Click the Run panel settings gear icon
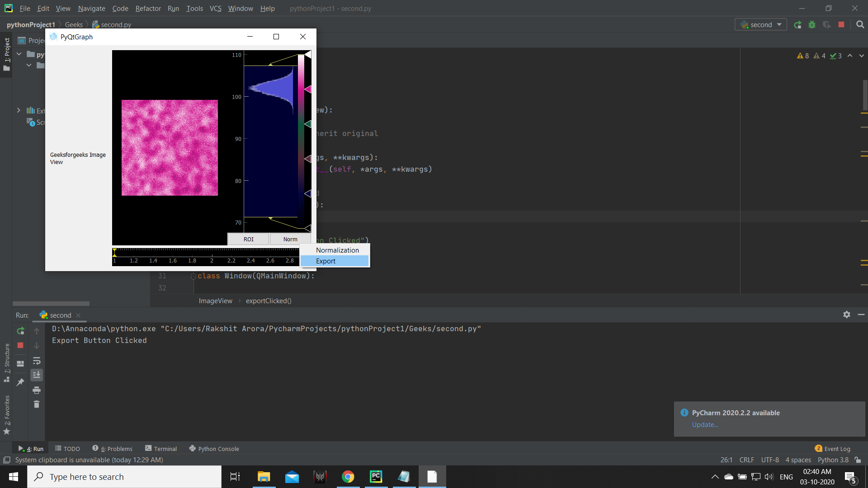 click(847, 314)
